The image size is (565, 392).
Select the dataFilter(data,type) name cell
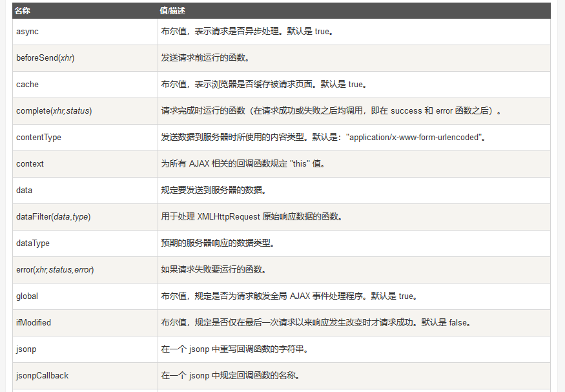[53, 217]
